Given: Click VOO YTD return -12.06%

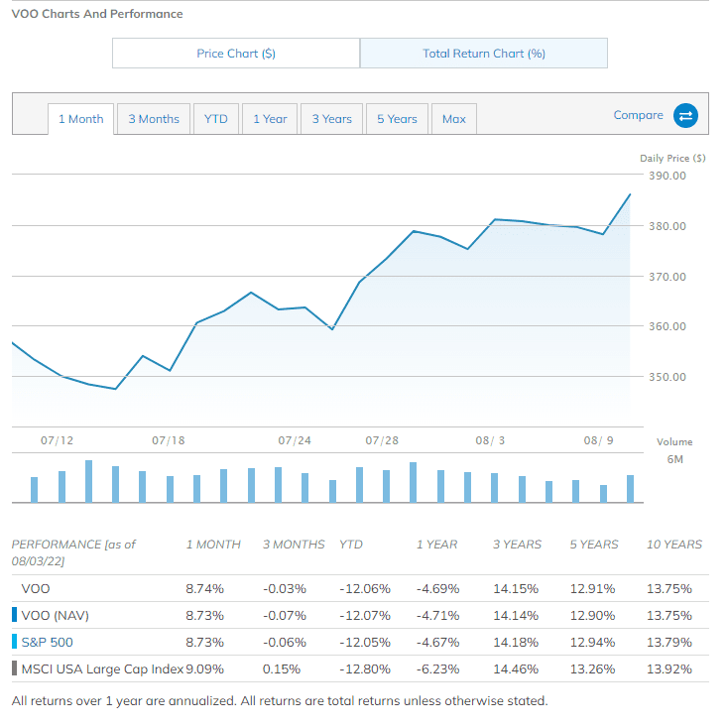Looking at the screenshot, I should pos(365,589).
